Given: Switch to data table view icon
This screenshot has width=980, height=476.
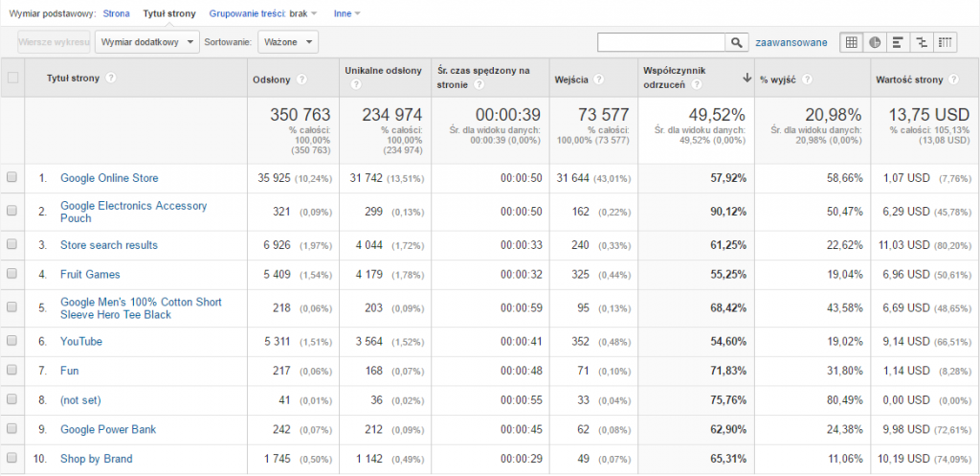Looking at the screenshot, I should click(x=851, y=42).
